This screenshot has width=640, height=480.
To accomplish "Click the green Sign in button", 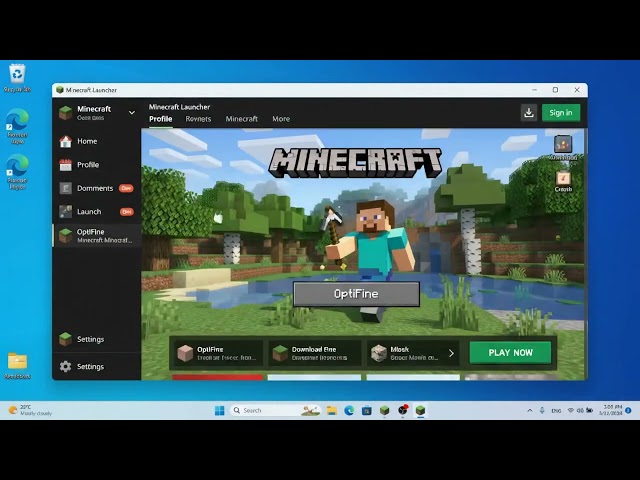I will click(561, 113).
